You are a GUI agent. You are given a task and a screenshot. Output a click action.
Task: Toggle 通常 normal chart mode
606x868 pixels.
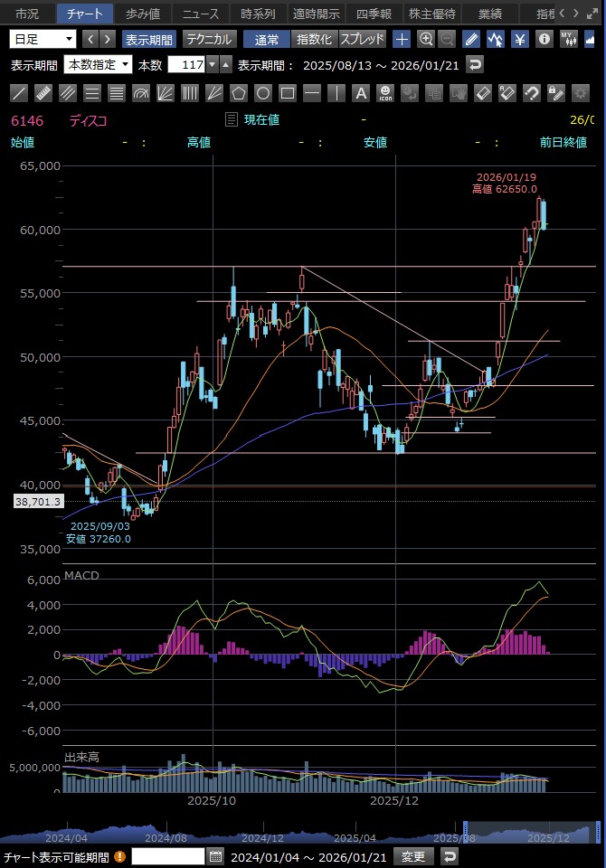click(267, 39)
